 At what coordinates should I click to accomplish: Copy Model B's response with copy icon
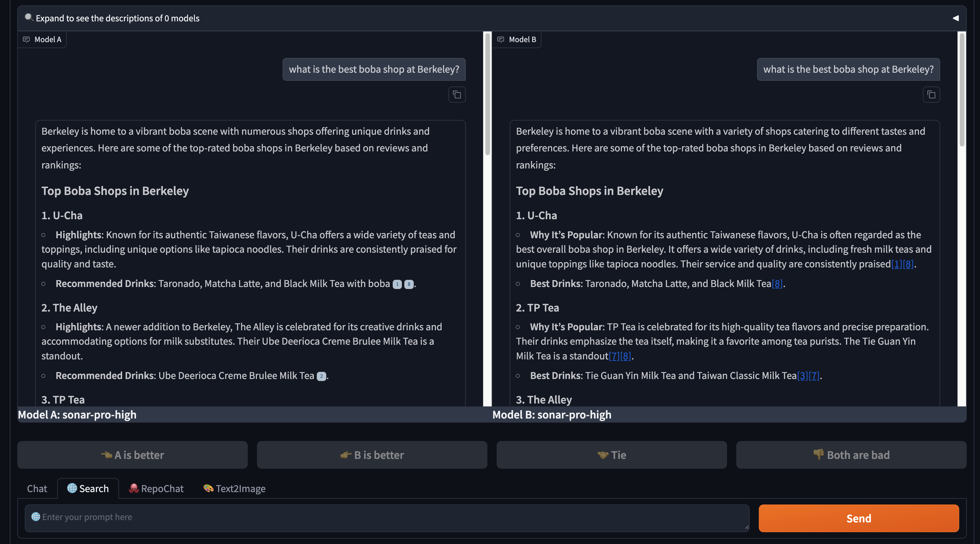click(931, 95)
